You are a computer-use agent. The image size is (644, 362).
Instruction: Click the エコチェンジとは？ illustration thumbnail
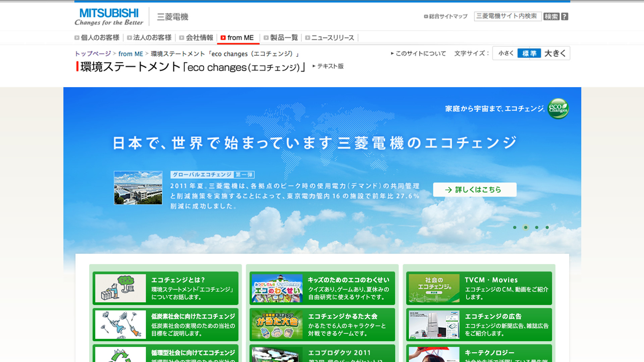point(121,288)
